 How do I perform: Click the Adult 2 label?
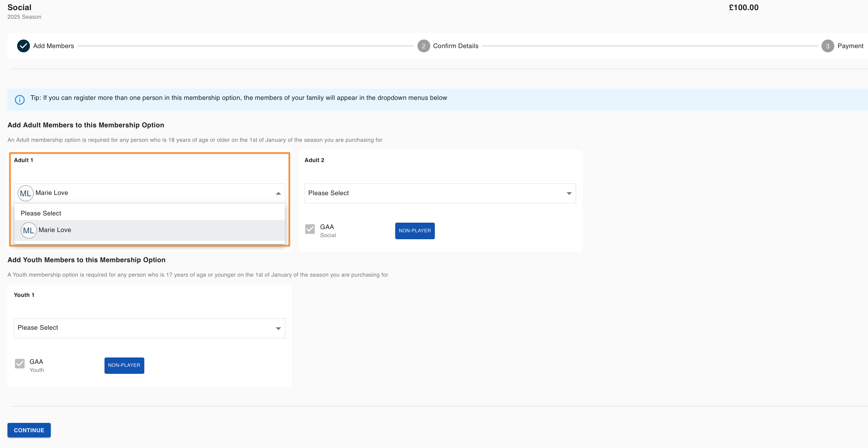pos(314,160)
